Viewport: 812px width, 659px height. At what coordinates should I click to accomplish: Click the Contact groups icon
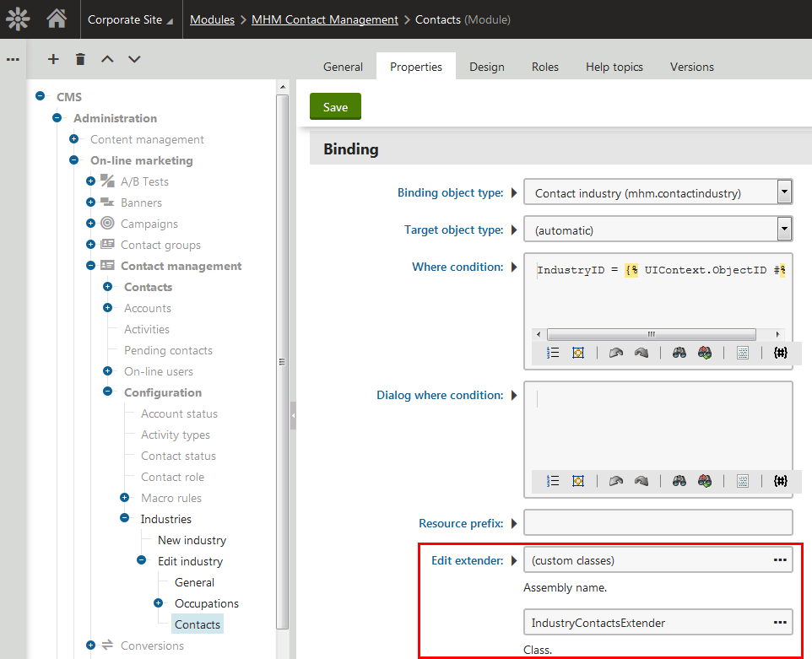[107, 244]
